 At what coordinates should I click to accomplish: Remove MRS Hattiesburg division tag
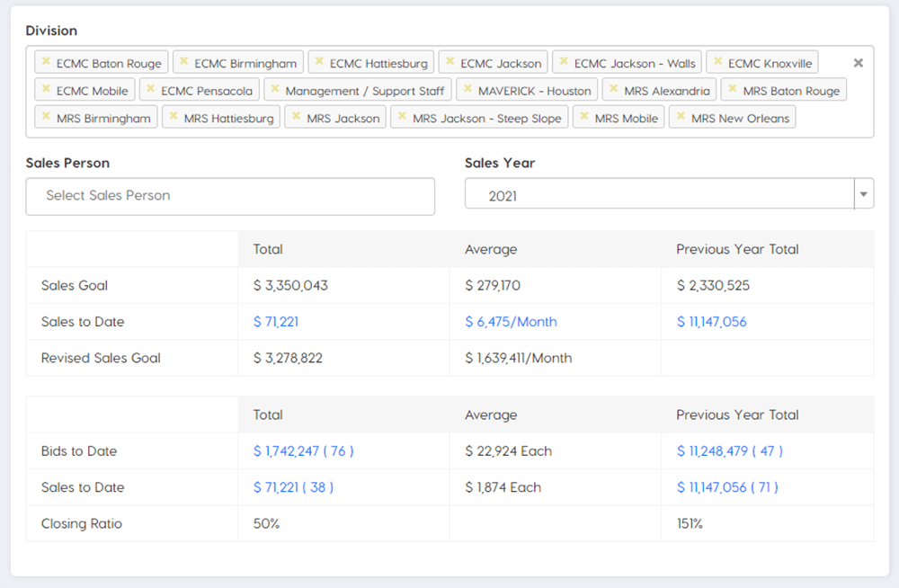pos(174,117)
